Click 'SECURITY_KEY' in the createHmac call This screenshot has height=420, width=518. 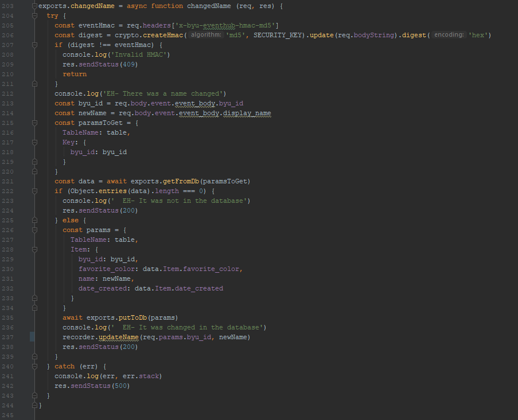tap(278, 35)
